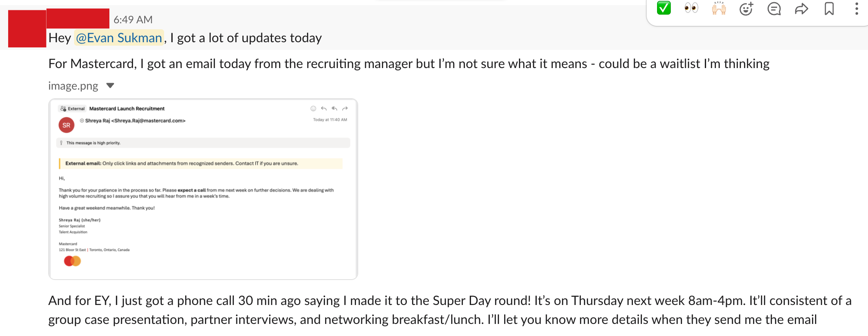The height and width of the screenshot is (336, 868).
Task: Click the SR avatar in email screenshot
Action: coord(66,125)
